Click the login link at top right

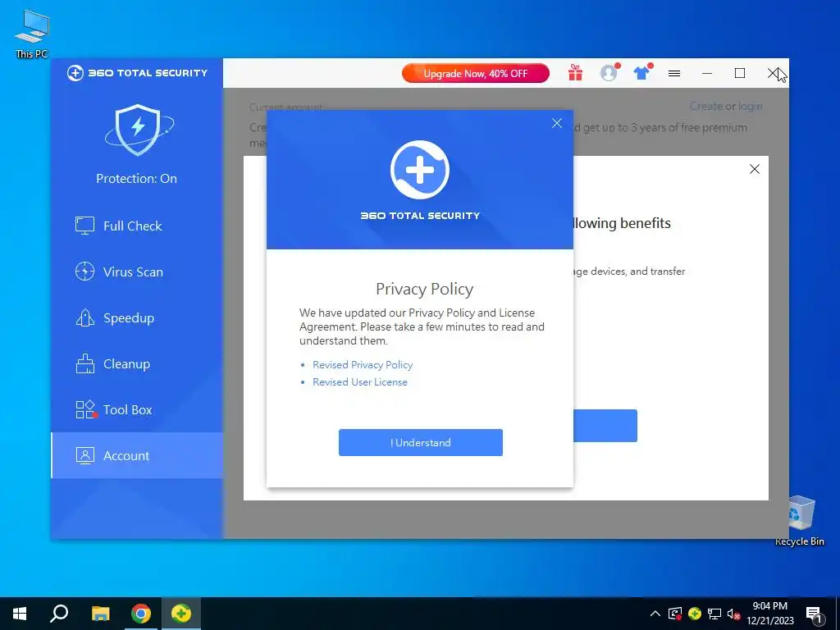[x=750, y=106]
